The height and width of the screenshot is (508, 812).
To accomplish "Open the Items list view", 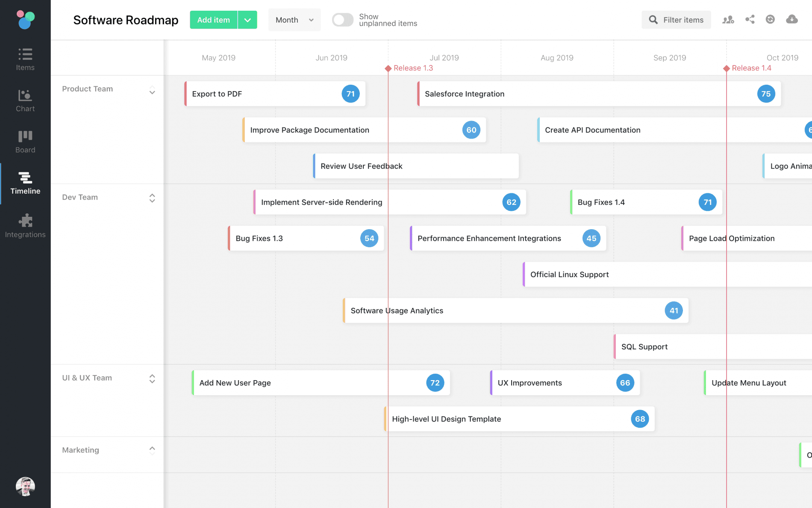I will pos(25,59).
